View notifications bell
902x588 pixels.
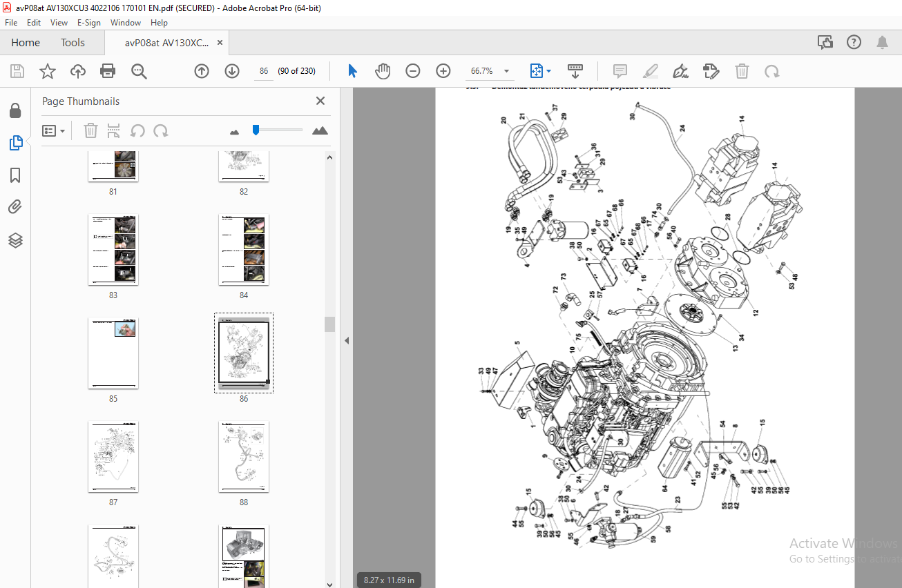(882, 43)
